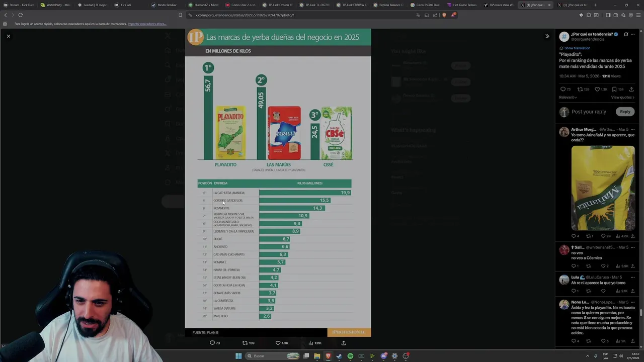Image resolution: width=644 pixels, height=362 pixels.
Task: Switch to the KickTalk browser tab
Action: (x=129, y=5)
